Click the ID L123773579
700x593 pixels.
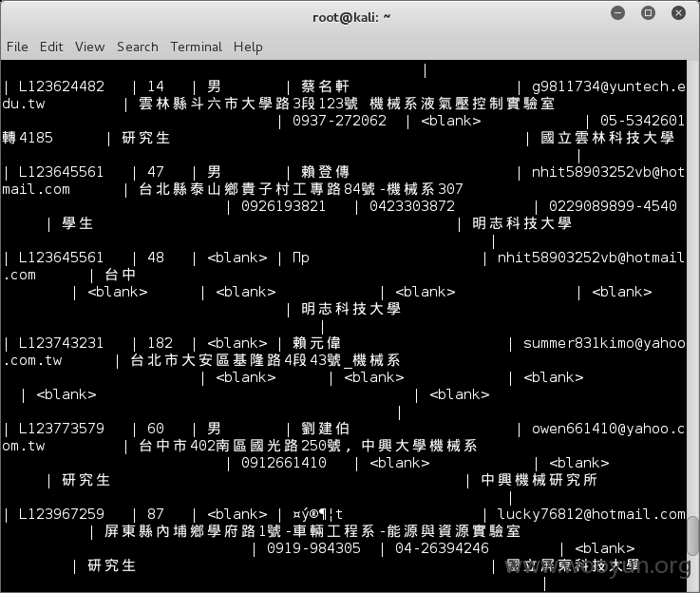pos(61,429)
